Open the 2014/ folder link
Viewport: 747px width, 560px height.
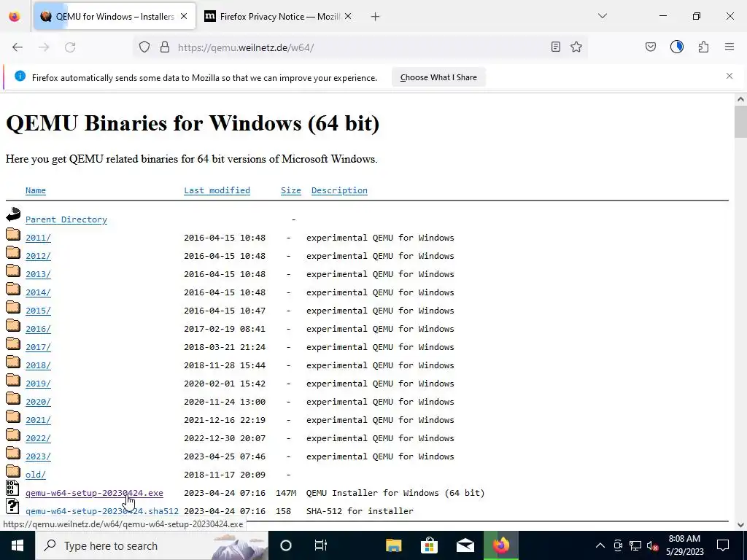[38, 292]
